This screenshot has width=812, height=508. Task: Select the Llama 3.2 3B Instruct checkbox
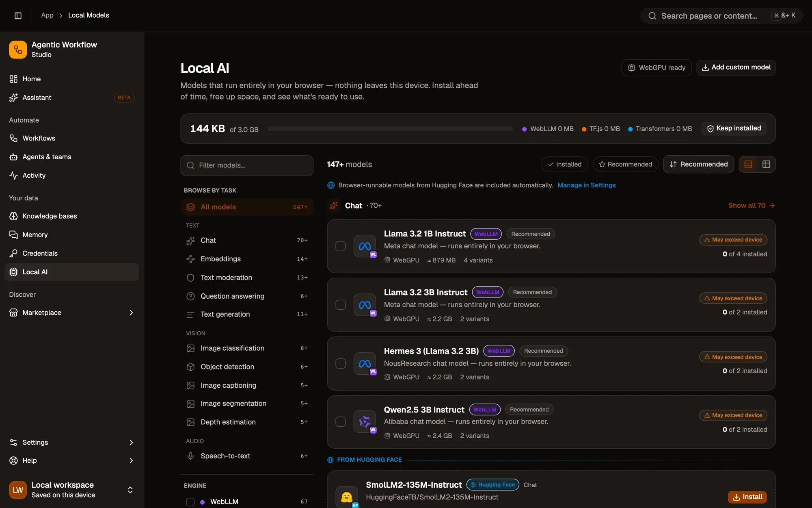click(x=341, y=305)
